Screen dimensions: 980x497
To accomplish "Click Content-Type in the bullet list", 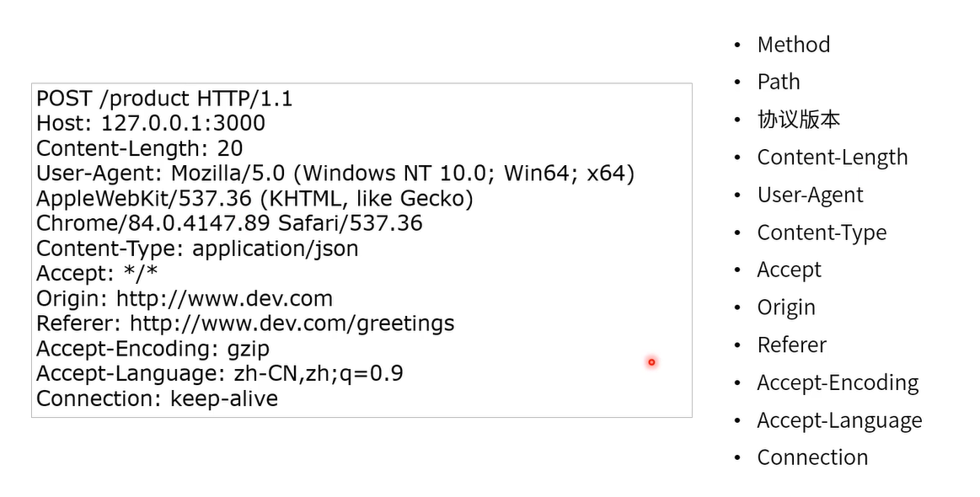I will pyautogui.click(x=822, y=232).
